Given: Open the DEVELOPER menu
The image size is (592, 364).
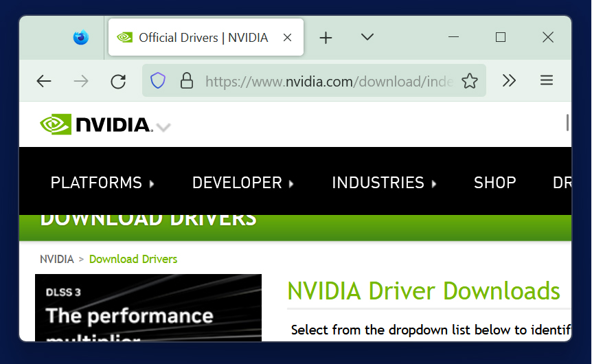Looking at the screenshot, I should 242,183.
